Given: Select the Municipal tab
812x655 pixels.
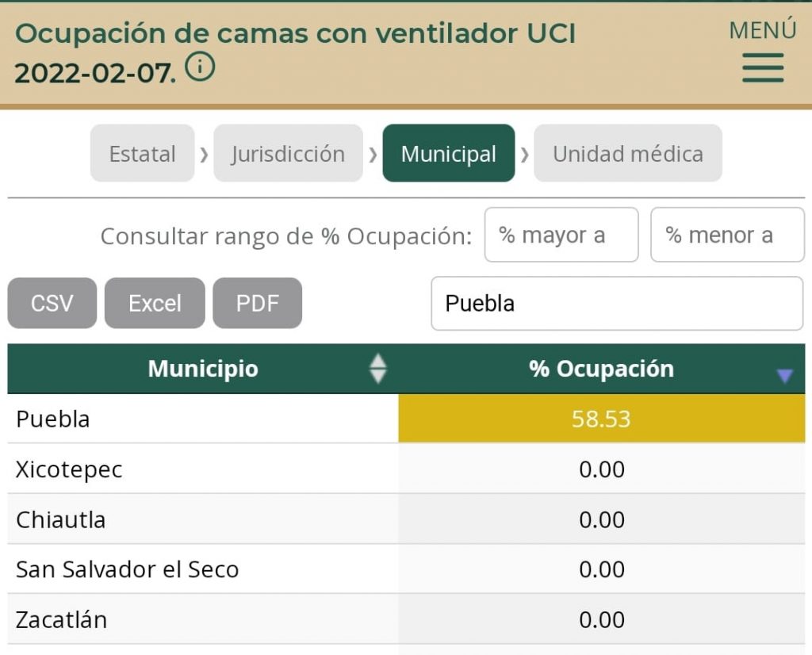Looking at the screenshot, I should pyautogui.click(x=449, y=153).
